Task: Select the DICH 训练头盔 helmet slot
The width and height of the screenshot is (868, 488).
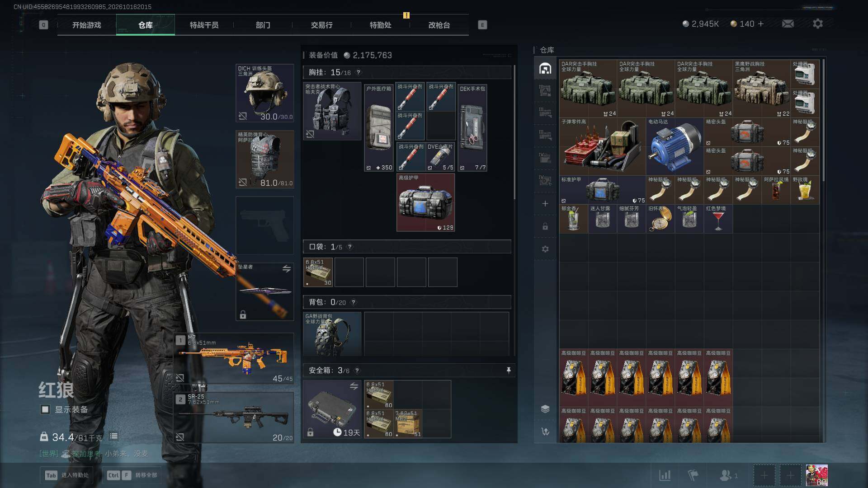Action: click(265, 93)
